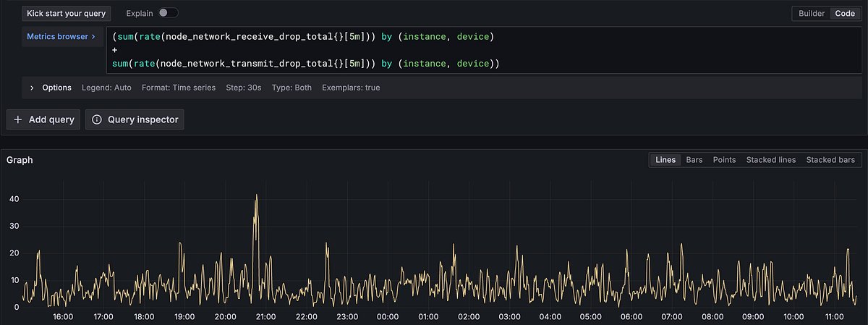Open the Metrics browser
The height and width of the screenshot is (325, 868).
(x=61, y=36)
